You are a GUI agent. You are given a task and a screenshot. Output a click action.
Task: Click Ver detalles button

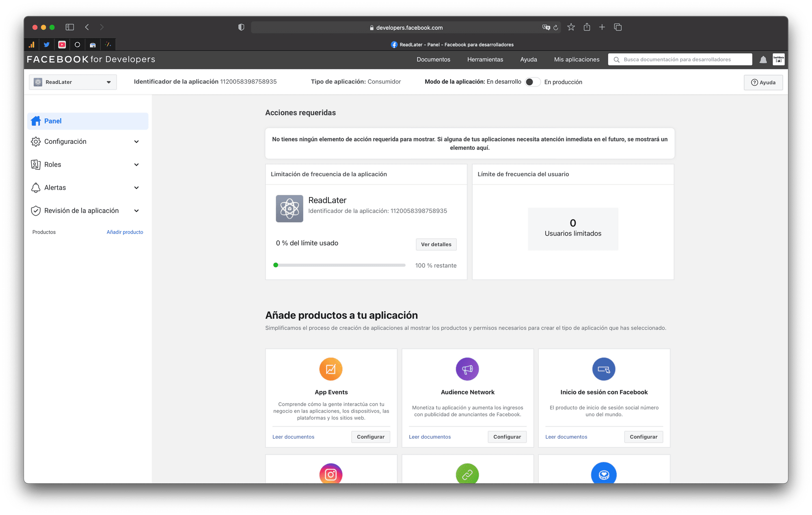[x=436, y=245]
